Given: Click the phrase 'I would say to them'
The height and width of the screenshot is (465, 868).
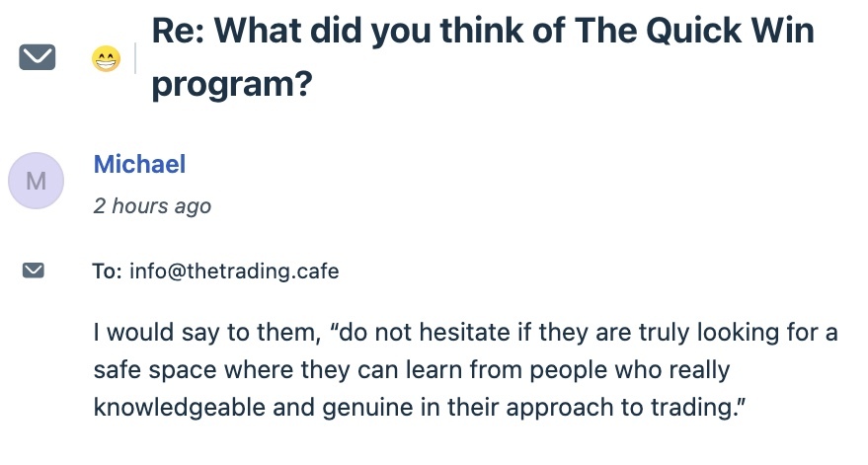Looking at the screenshot, I should coord(207,332).
